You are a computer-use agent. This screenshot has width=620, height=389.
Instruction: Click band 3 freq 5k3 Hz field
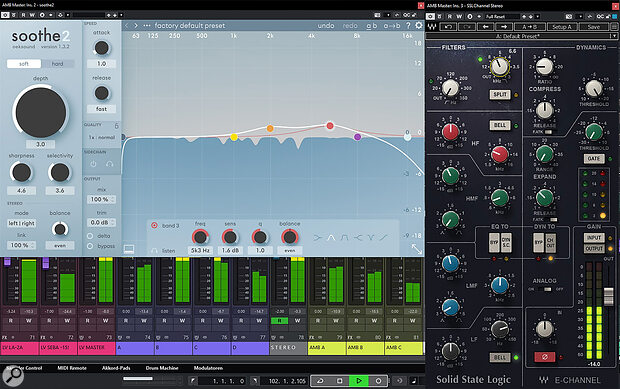pyautogui.click(x=200, y=251)
